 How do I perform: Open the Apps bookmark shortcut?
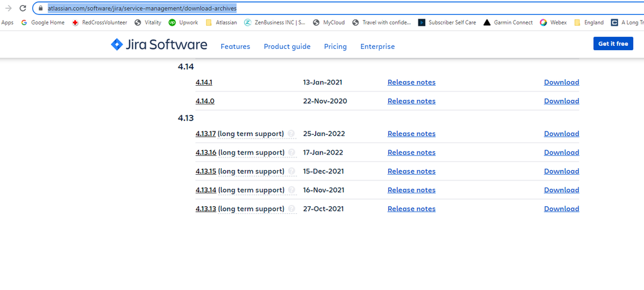[7, 23]
